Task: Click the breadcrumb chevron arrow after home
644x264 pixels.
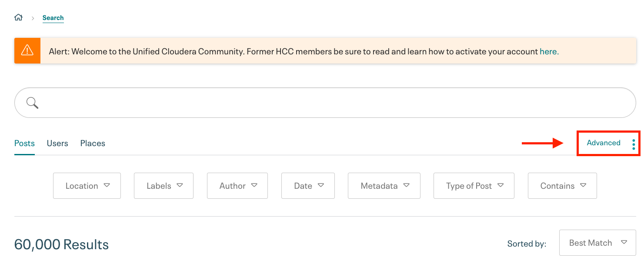Action: (x=33, y=17)
